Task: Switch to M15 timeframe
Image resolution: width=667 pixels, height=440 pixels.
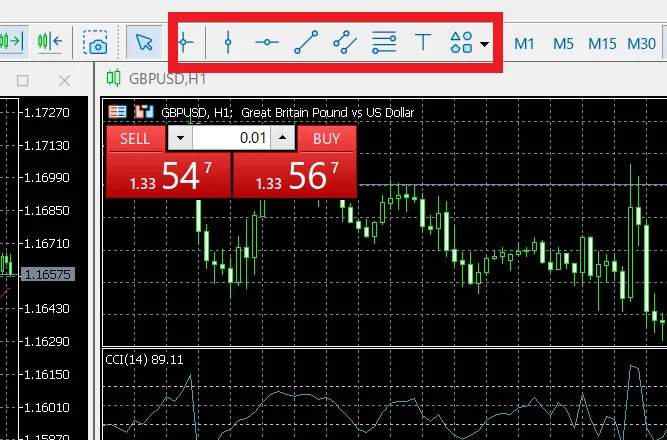Action: [x=602, y=43]
